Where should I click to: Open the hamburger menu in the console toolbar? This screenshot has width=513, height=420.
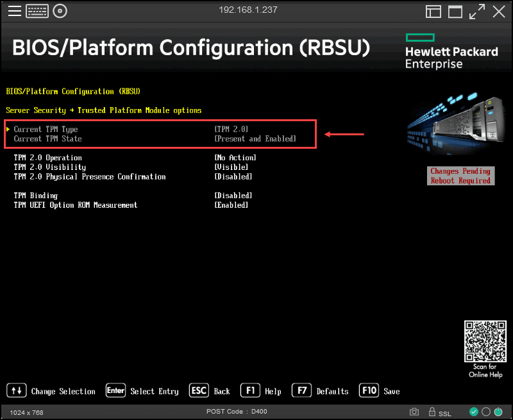click(x=15, y=11)
